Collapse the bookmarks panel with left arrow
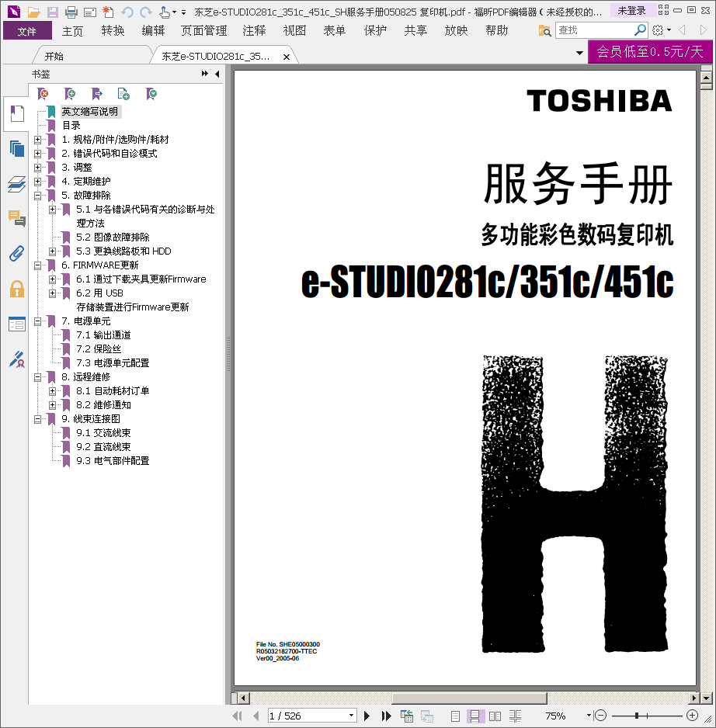This screenshot has height=728, width=716. click(217, 74)
